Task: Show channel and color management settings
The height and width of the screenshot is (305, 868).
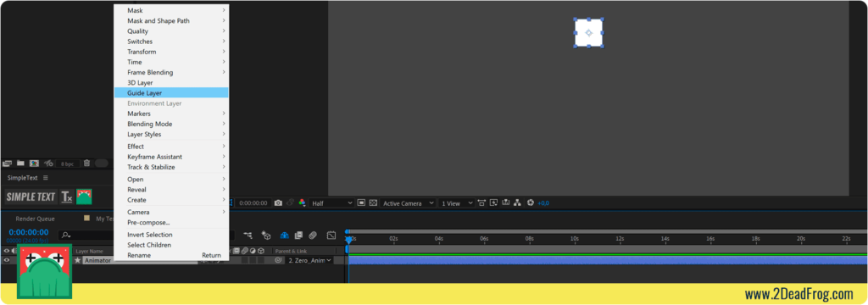Action: tap(302, 203)
